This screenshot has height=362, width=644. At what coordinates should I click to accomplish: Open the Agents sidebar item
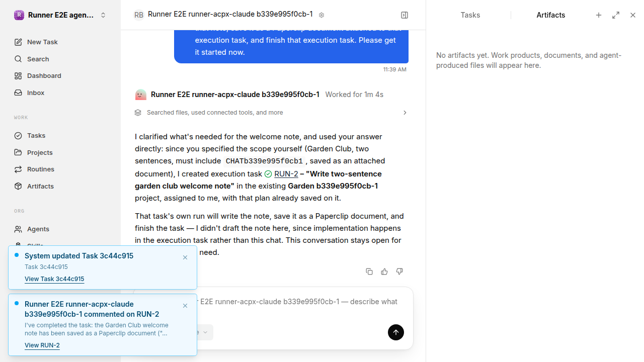tap(60, 229)
